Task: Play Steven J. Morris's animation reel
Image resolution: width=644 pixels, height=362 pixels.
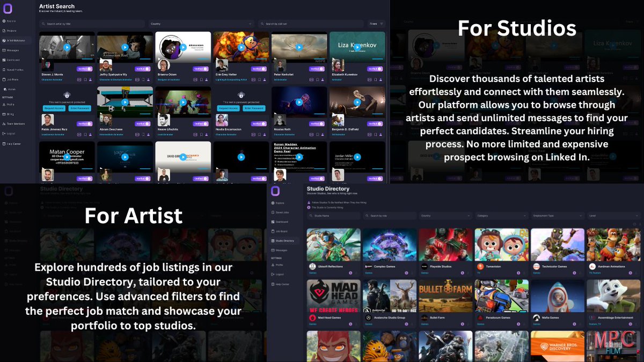Action: point(67,47)
